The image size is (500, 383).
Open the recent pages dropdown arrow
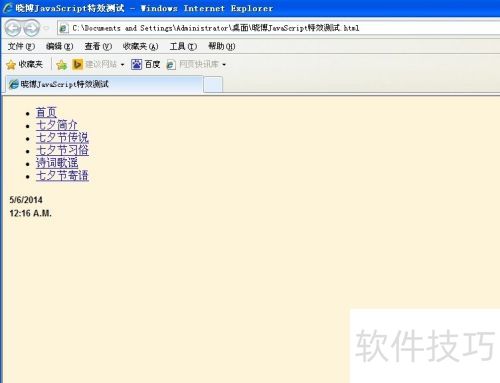tap(46, 28)
